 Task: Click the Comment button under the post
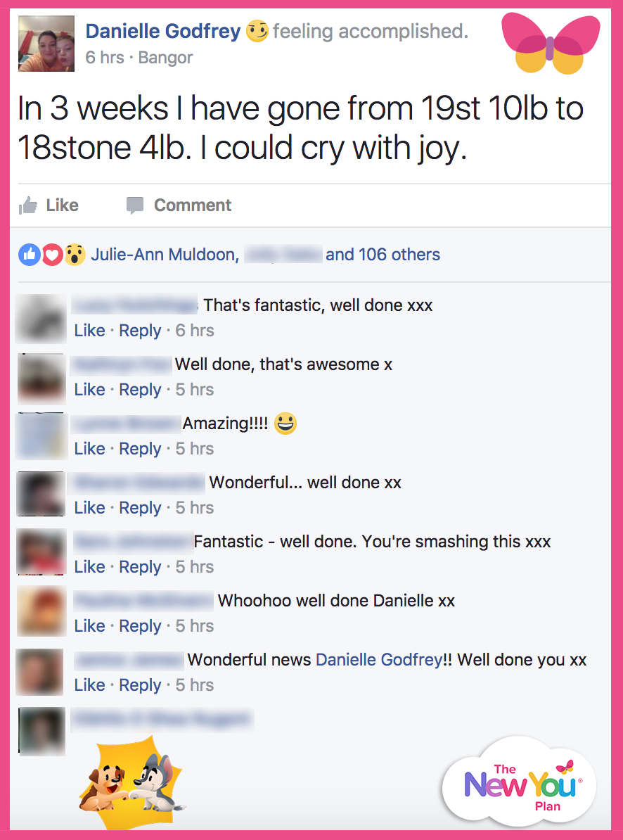point(179,205)
